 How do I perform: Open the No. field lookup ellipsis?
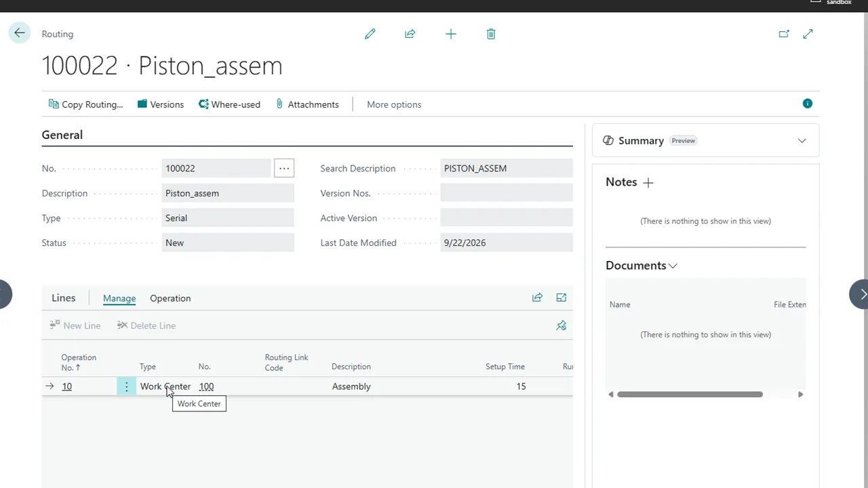tap(284, 168)
